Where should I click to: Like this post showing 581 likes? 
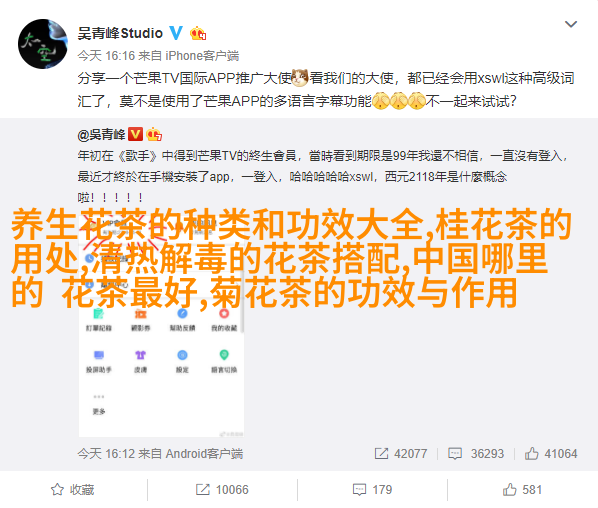(522, 489)
